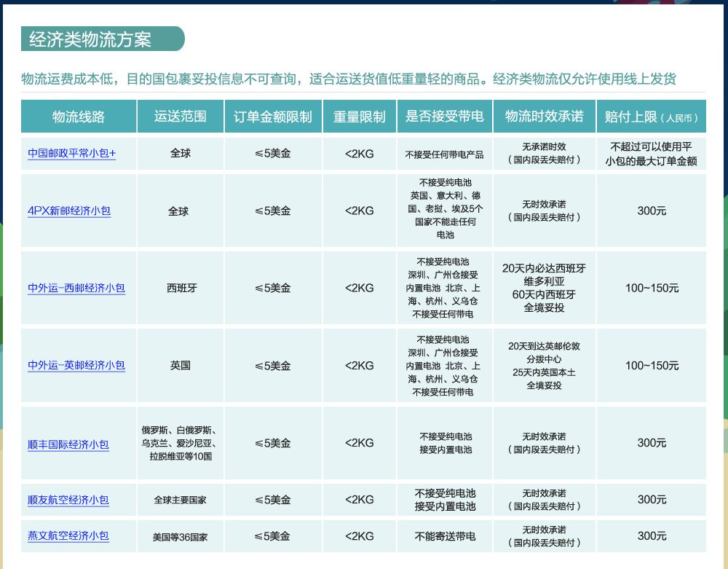Select the 是否接受带电 column header
The height and width of the screenshot is (569, 728).
(444, 116)
